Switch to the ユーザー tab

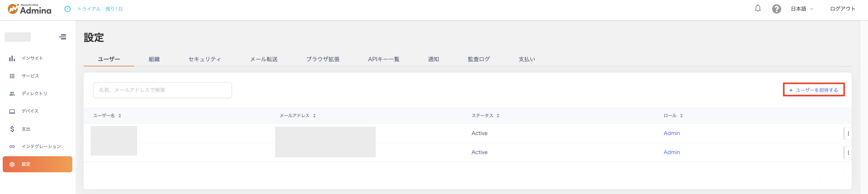pyautogui.click(x=108, y=59)
